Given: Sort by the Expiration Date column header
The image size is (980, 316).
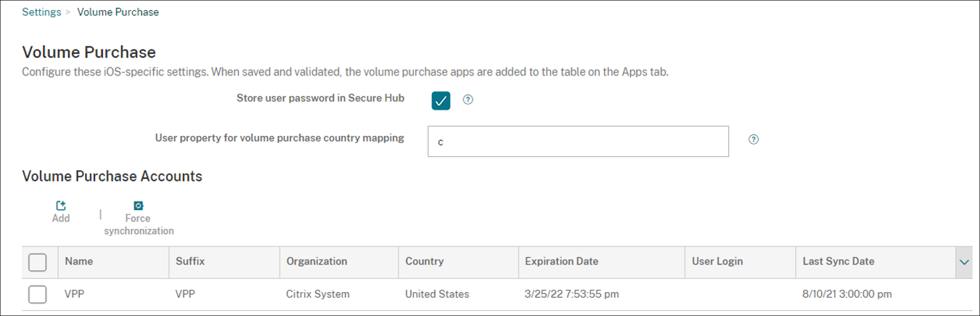Looking at the screenshot, I should (561, 262).
